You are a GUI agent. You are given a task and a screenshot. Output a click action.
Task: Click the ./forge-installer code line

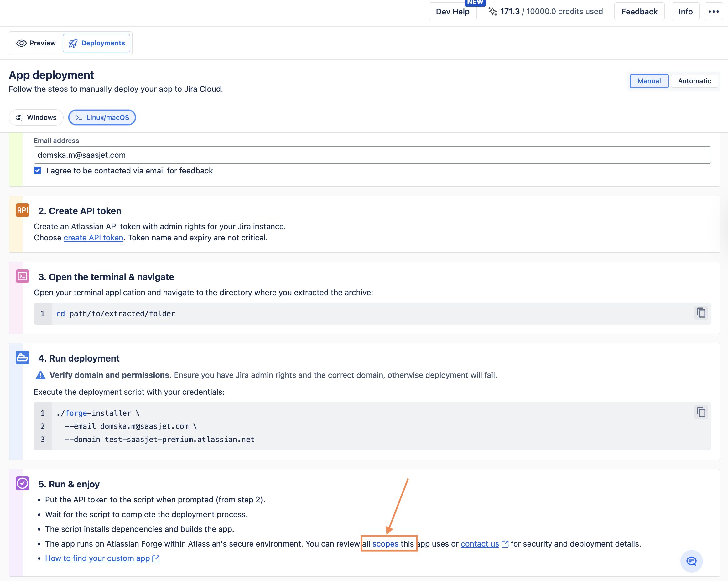coord(98,413)
